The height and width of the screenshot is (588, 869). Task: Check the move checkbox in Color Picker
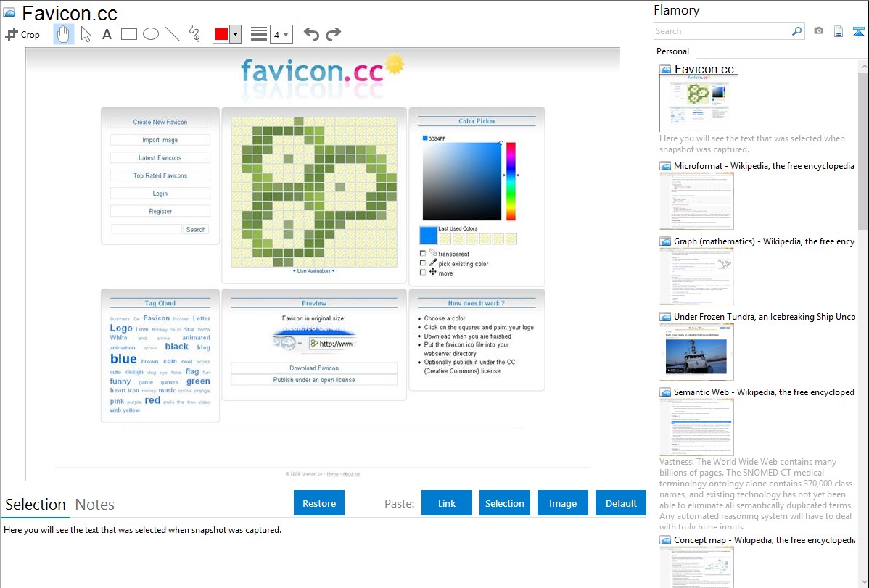423,273
